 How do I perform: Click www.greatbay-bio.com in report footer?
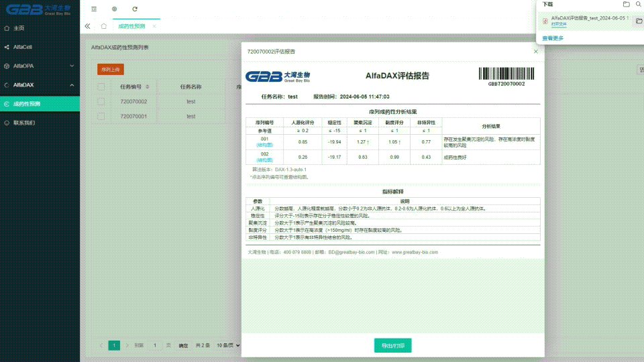point(415,253)
